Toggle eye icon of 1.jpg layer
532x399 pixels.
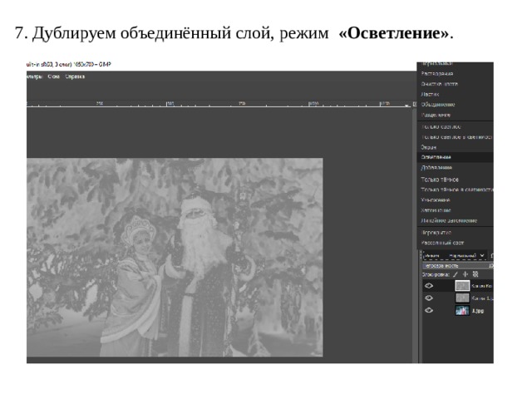(429, 310)
